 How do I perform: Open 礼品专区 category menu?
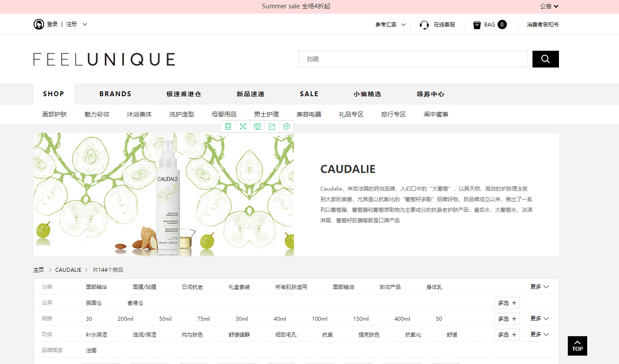351,114
